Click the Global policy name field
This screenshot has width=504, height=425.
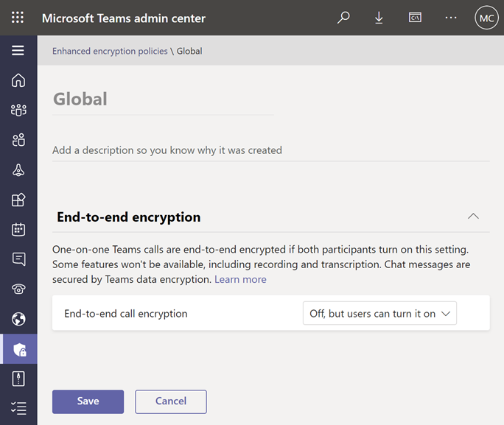point(163,99)
